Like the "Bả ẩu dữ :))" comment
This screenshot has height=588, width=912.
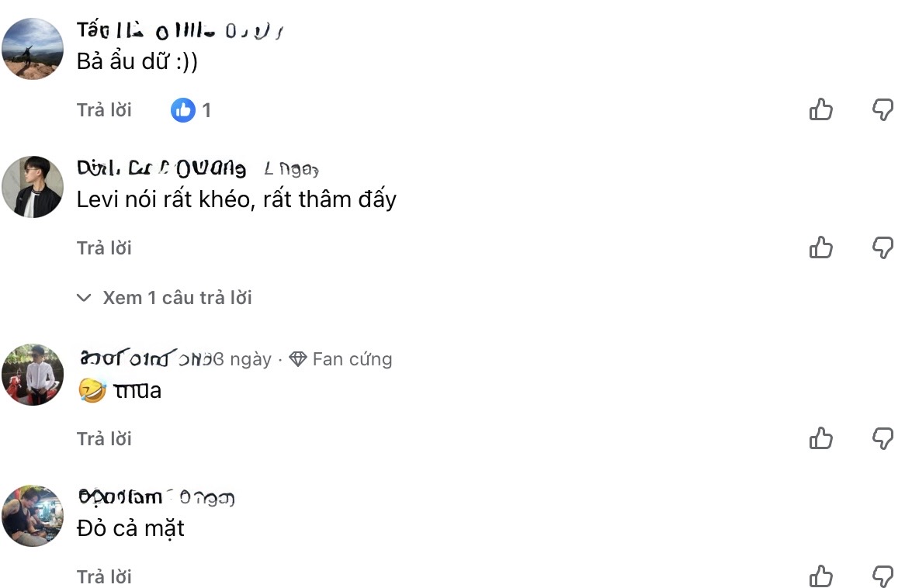pyautogui.click(x=820, y=109)
